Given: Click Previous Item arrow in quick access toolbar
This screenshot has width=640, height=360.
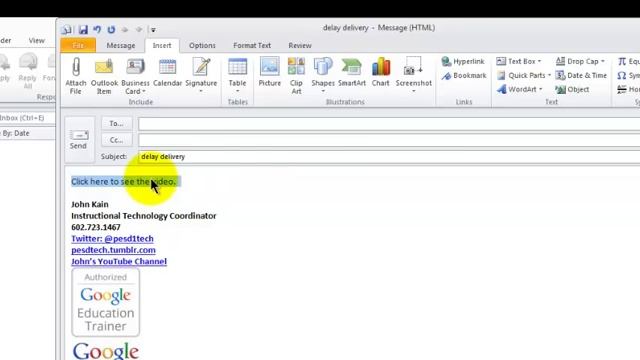Looking at the screenshot, I should 125,29.
